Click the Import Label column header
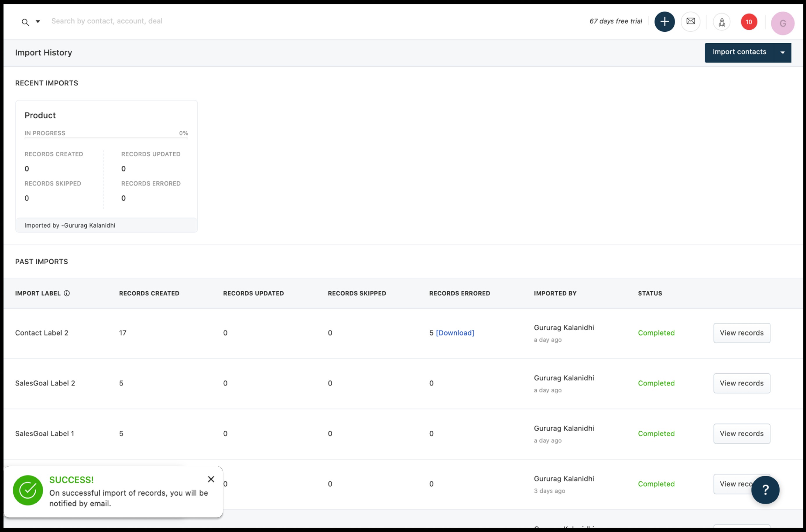Image resolution: width=806 pixels, height=532 pixels. [38, 293]
